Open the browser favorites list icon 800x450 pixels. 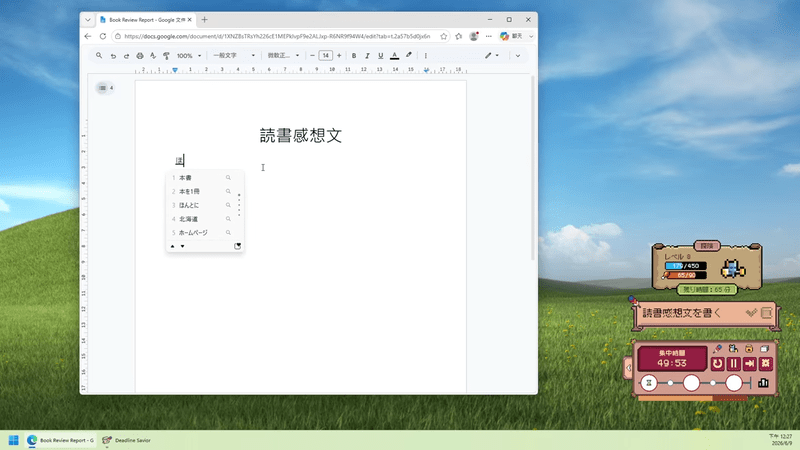(x=459, y=36)
